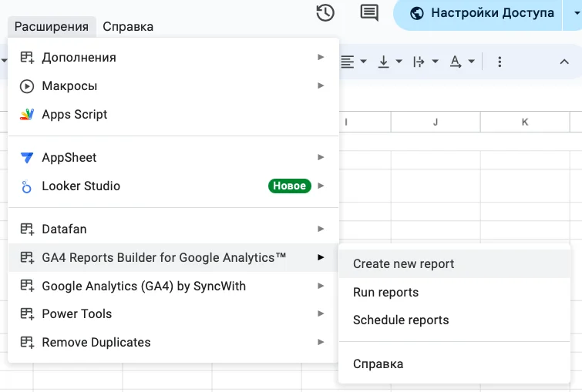Click the Apps Script icon
Screen dimensions: 582x392
point(27,115)
